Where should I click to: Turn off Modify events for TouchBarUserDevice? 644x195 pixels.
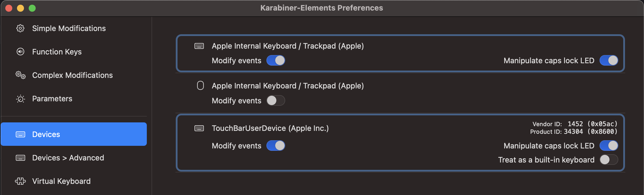coord(275,146)
